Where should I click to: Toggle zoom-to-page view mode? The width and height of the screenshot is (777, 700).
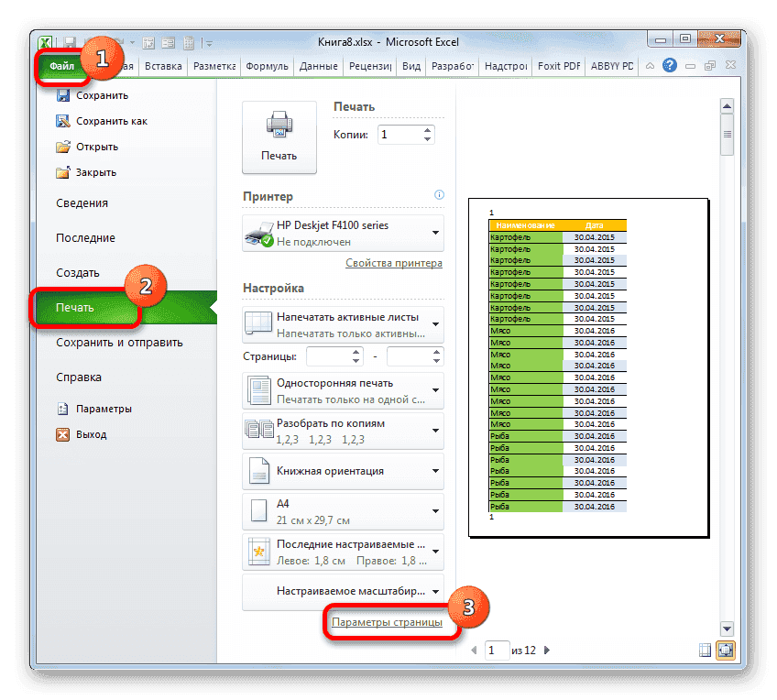726,650
